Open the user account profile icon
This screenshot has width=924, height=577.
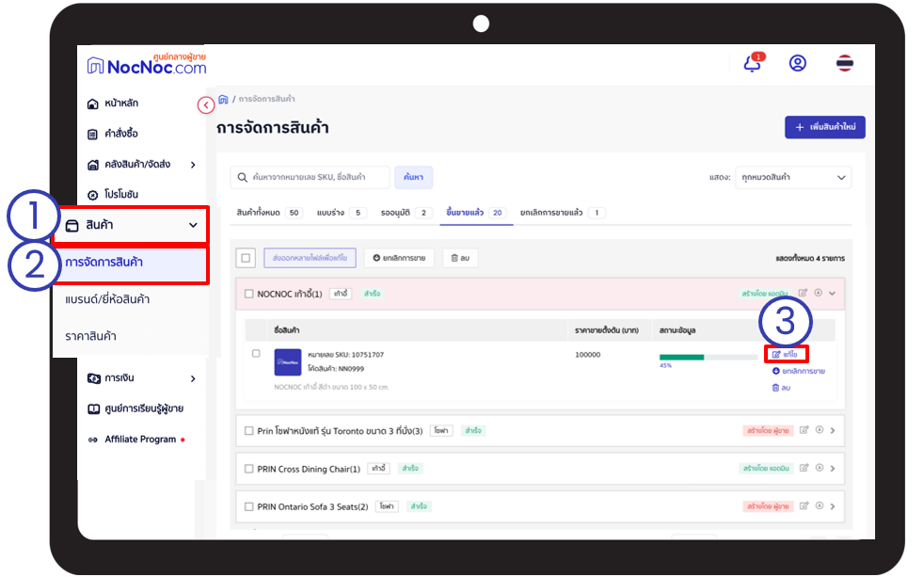point(797,63)
